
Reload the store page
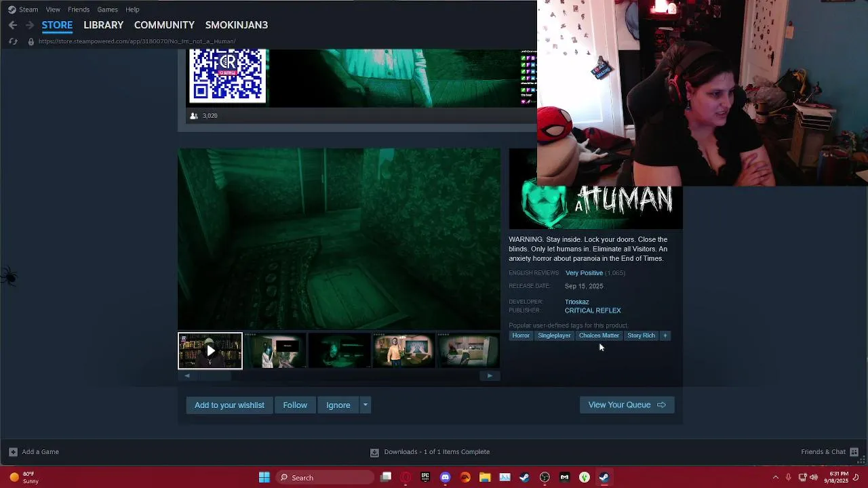click(13, 41)
